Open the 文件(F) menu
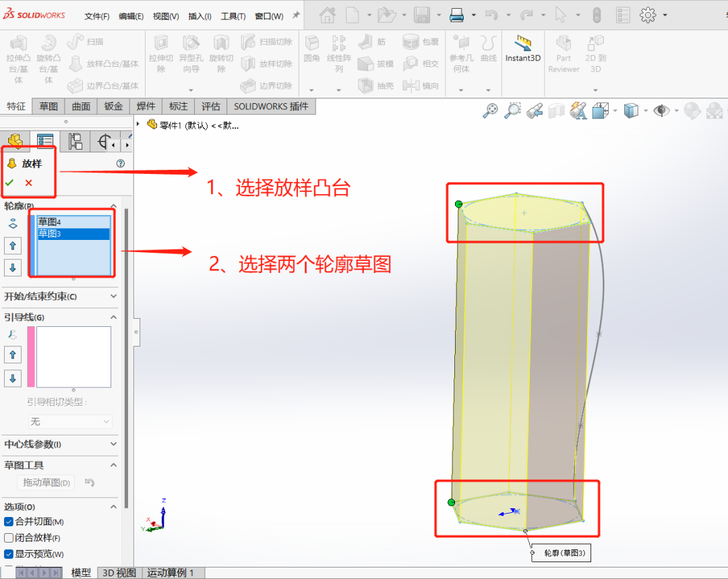 [x=96, y=16]
